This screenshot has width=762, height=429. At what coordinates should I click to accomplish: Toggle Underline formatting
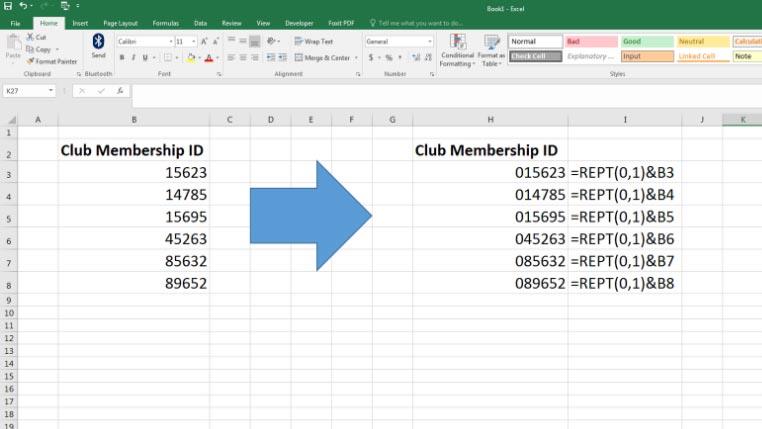(145, 58)
